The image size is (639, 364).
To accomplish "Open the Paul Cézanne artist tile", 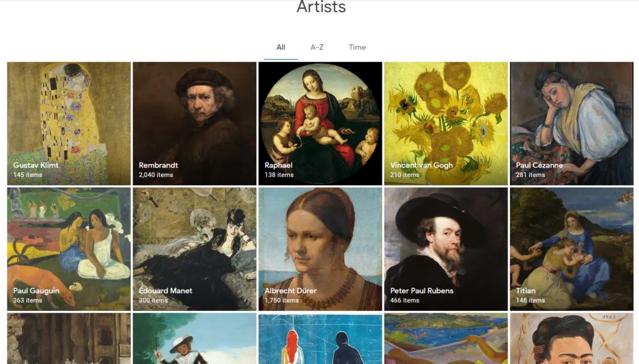I will 572,123.
